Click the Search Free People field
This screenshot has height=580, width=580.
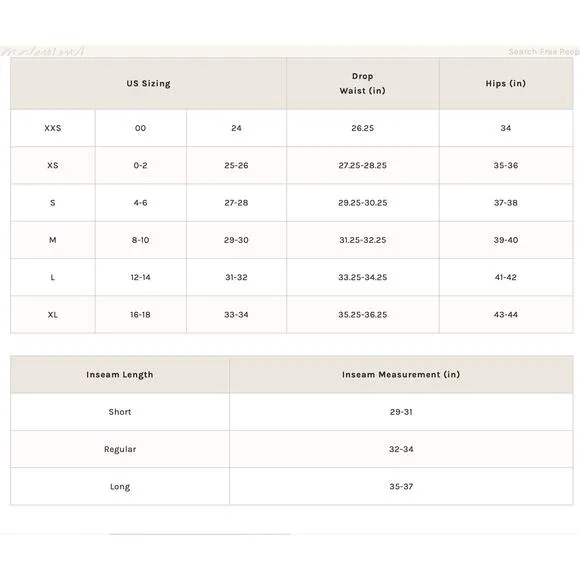544,52
